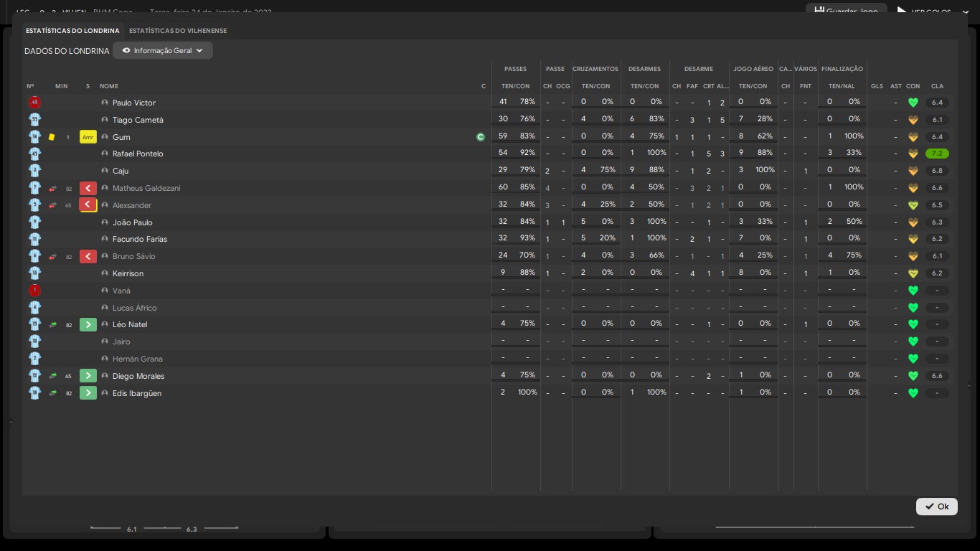Click the Passes column group header

[x=515, y=69]
